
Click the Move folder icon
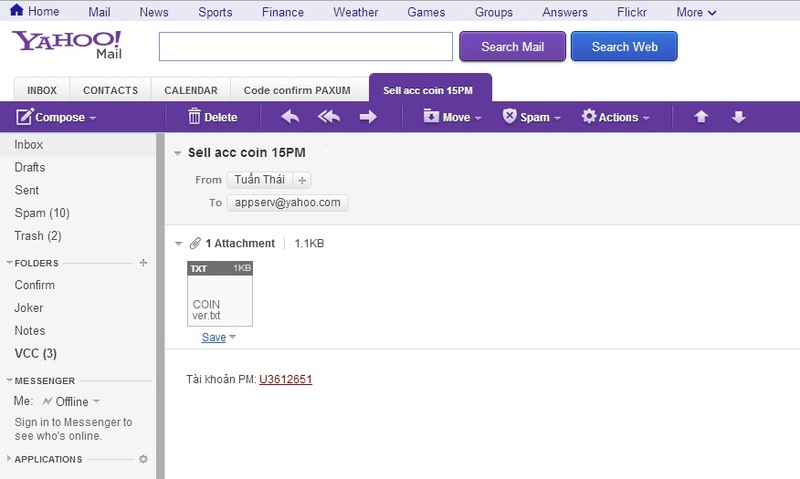click(431, 116)
